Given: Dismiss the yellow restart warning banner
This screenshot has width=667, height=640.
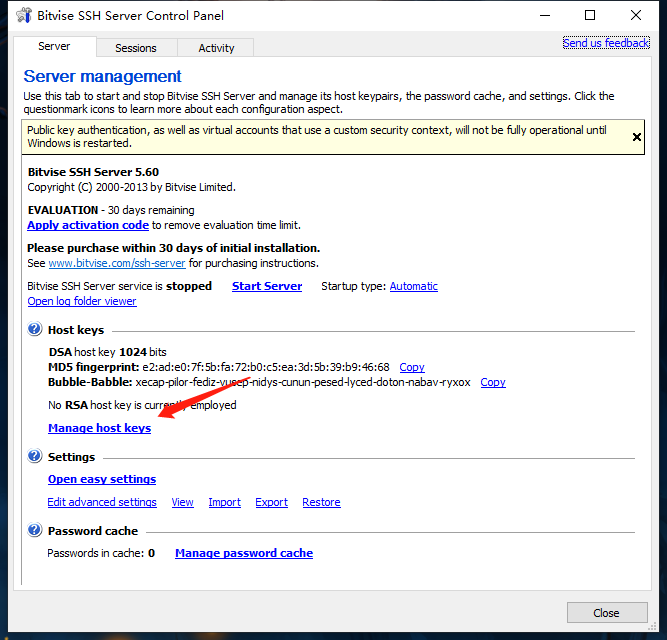Looking at the screenshot, I should 636,137.
